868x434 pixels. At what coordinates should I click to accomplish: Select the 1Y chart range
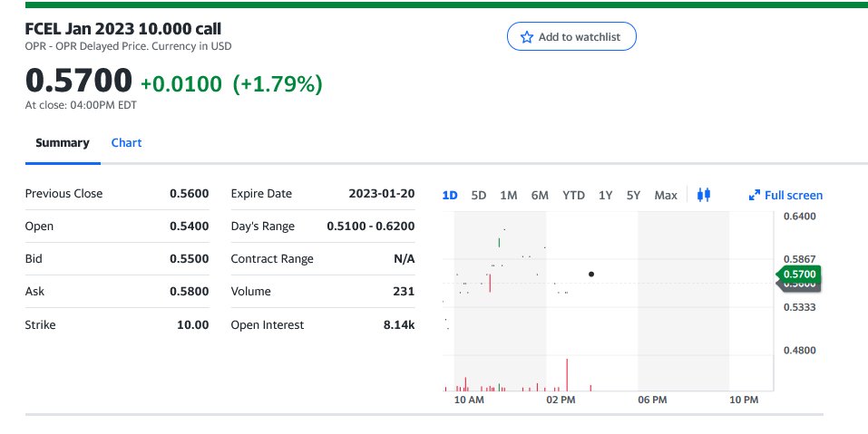click(605, 195)
